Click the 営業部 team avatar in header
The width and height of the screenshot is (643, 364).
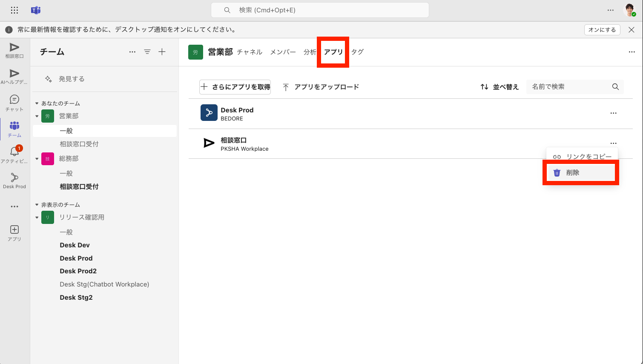pyautogui.click(x=195, y=52)
